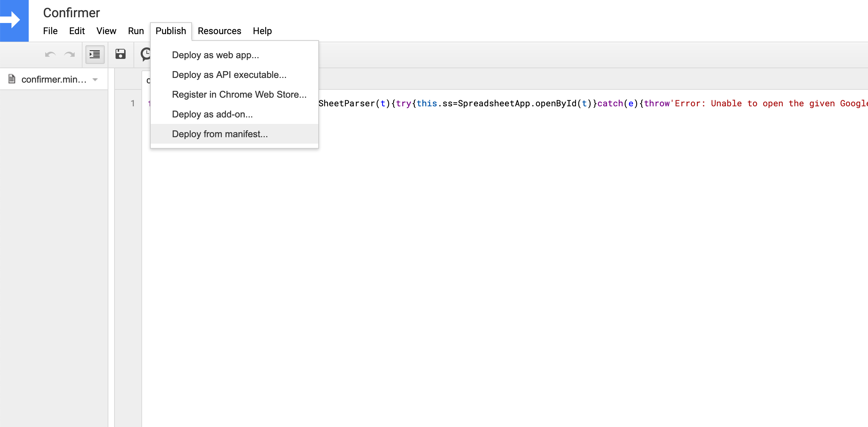Click the Help menu item
The height and width of the screenshot is (427, 868).
click(262, 31)
